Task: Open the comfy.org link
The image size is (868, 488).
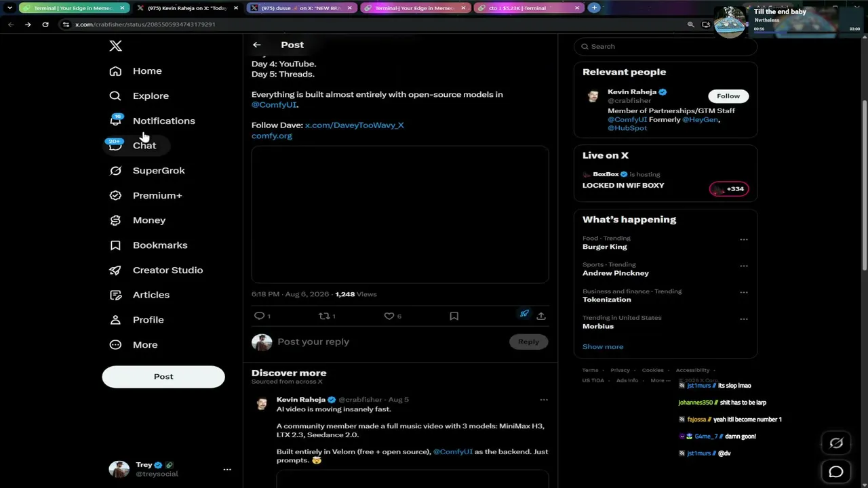Action: pyautogui.click(x=272, y=136)
